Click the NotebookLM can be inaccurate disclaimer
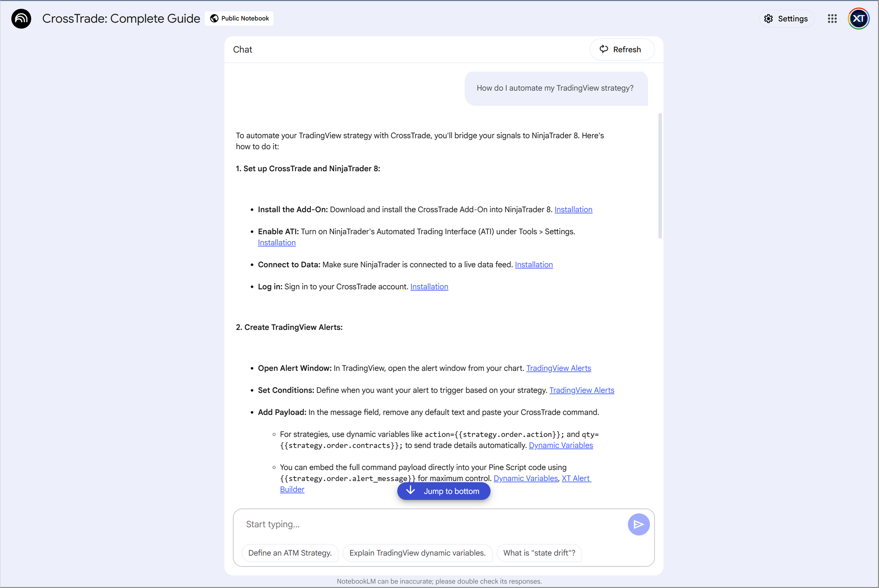 tap(439, 581)
